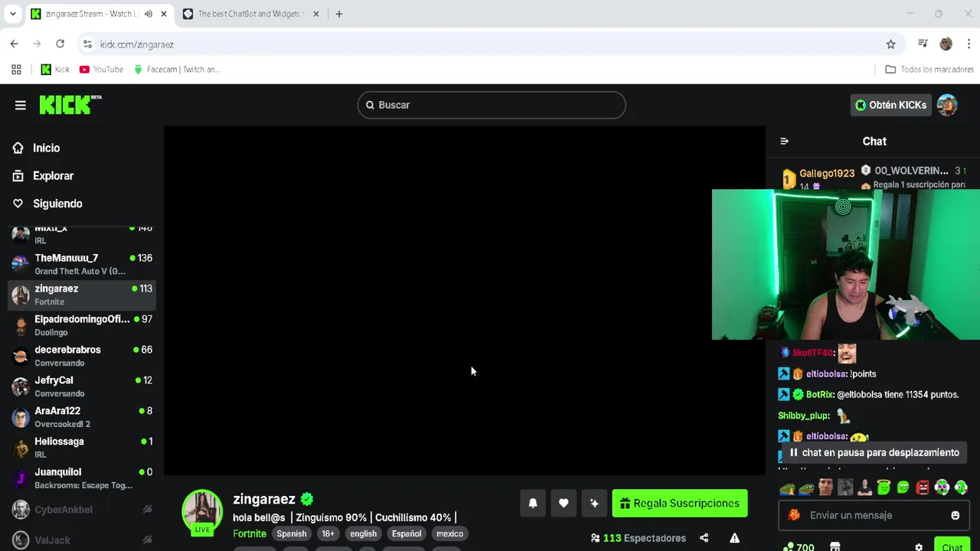Open Facecam Twitch bookmark
Image resolution: width=980 pixels, height=551 pixels.
(177, 70)
